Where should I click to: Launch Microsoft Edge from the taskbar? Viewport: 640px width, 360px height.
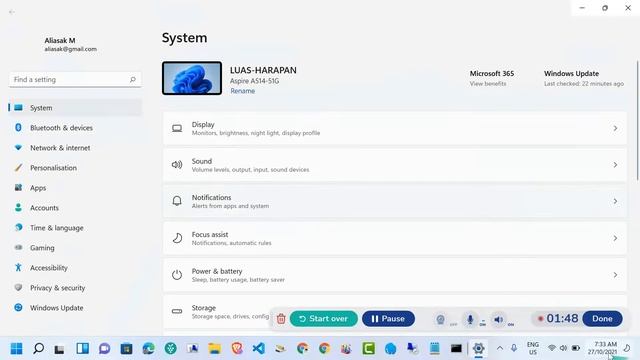tap(149, 349)
